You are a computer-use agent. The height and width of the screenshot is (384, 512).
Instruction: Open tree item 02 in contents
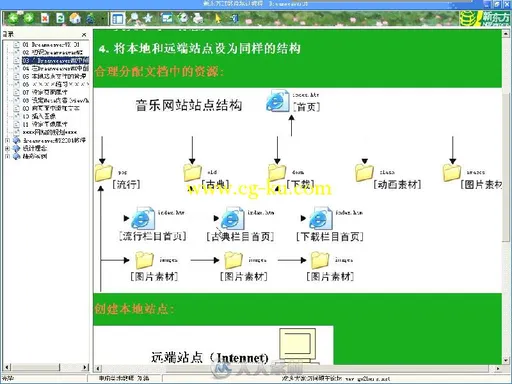click(52, 52)
